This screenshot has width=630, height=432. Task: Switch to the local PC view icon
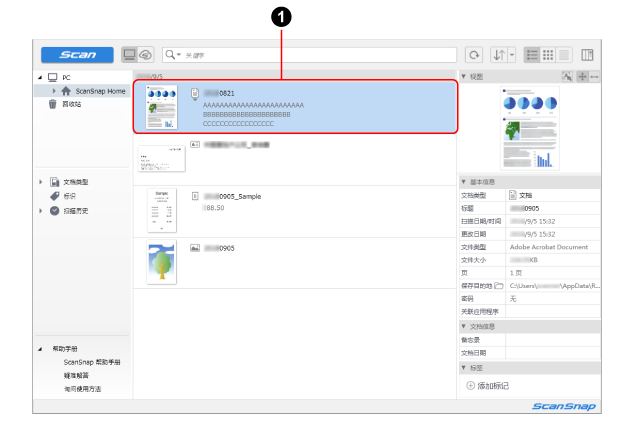tap(129, 55)
